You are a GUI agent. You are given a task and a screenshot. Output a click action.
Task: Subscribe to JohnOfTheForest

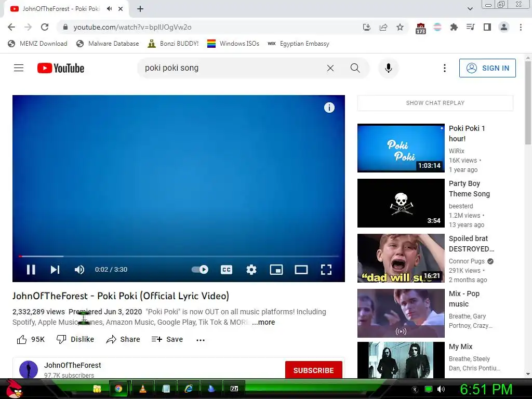313,370
